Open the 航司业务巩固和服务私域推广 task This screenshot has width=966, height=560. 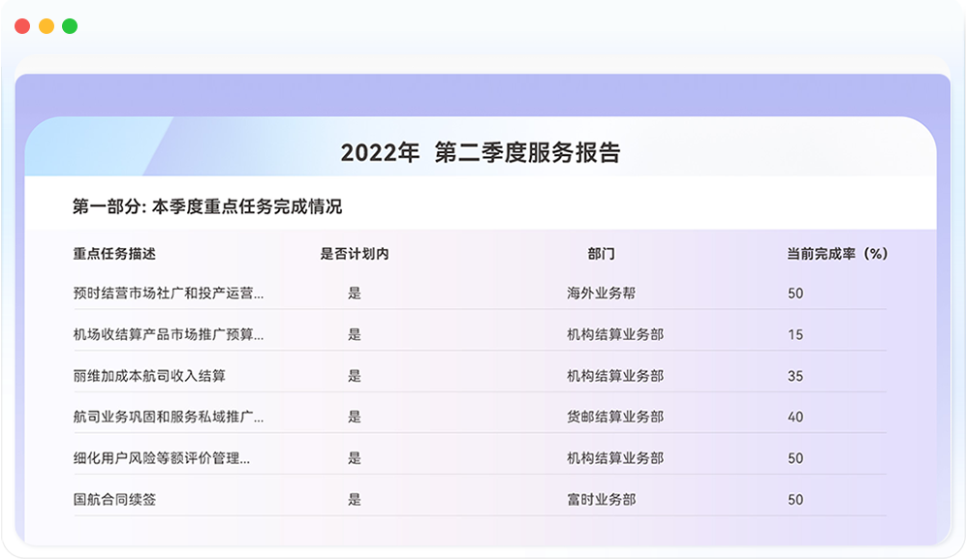point(169,417)
